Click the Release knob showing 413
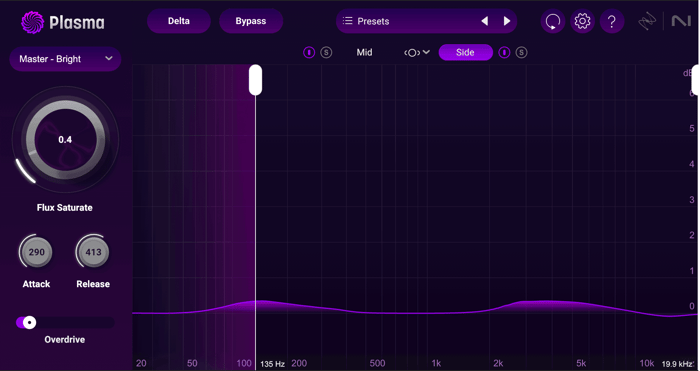The height and width of the screenshot is (371, 700). 93,252
